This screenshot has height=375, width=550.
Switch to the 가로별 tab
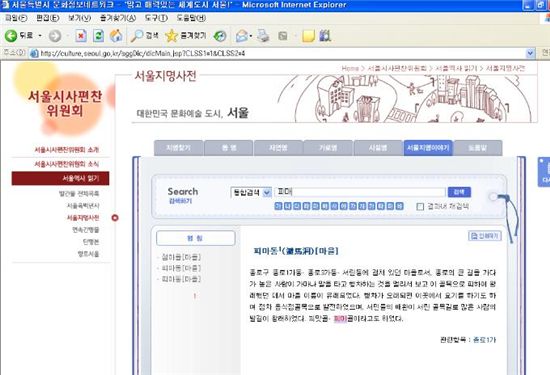tap(328, 148)
